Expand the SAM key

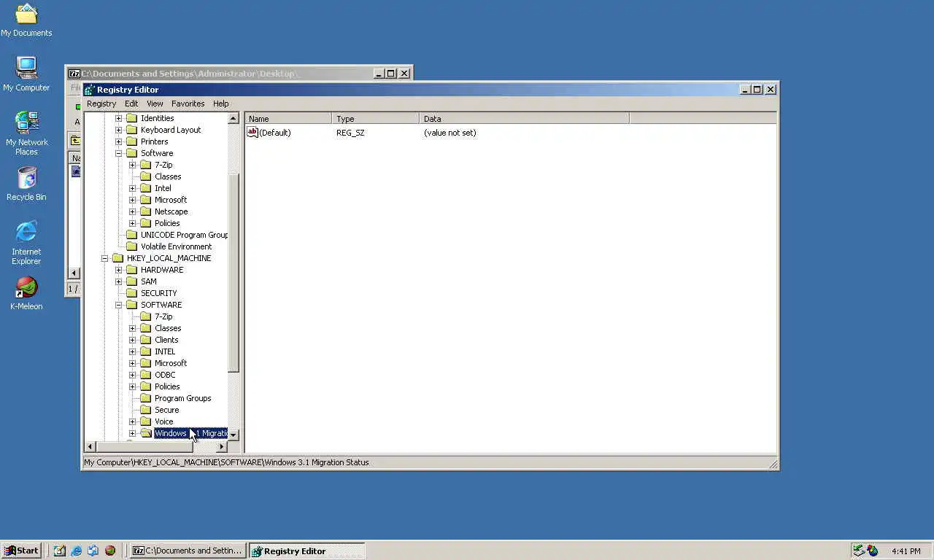tap(118, 281)
